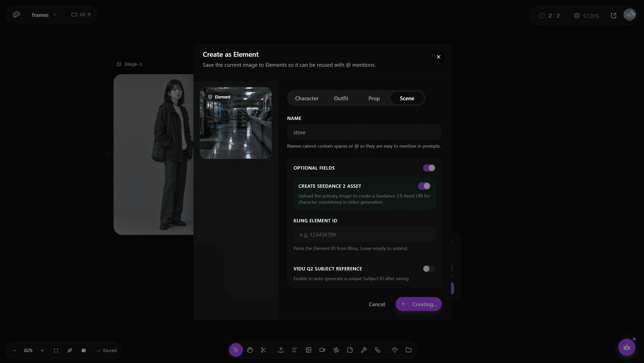644x363 pixels.
Task: Click the store element preview thumbnail
Action: [x=236, y=123]
